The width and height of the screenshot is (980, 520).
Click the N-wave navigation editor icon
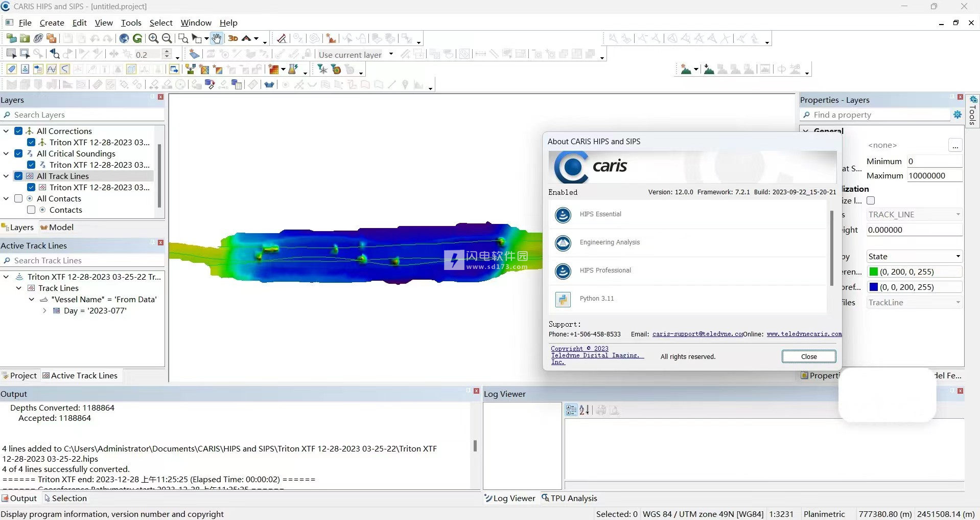(x=52, y=70)
